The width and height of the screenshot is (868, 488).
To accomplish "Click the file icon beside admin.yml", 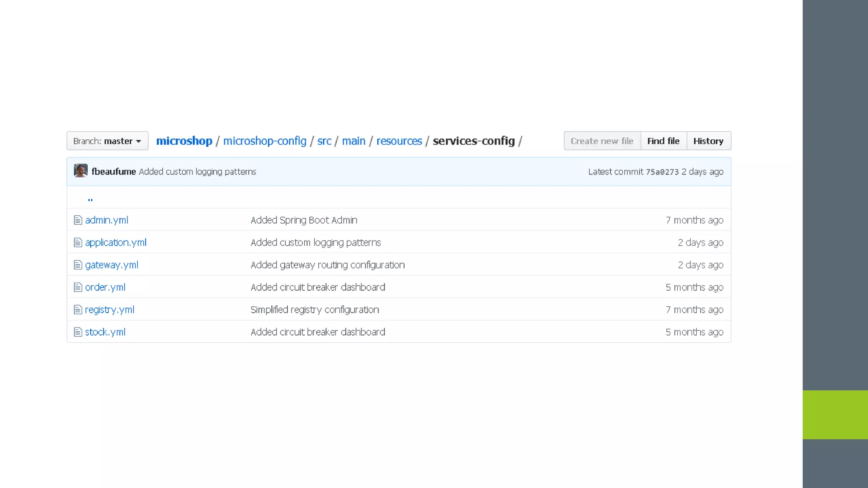I will click(78, 220).
